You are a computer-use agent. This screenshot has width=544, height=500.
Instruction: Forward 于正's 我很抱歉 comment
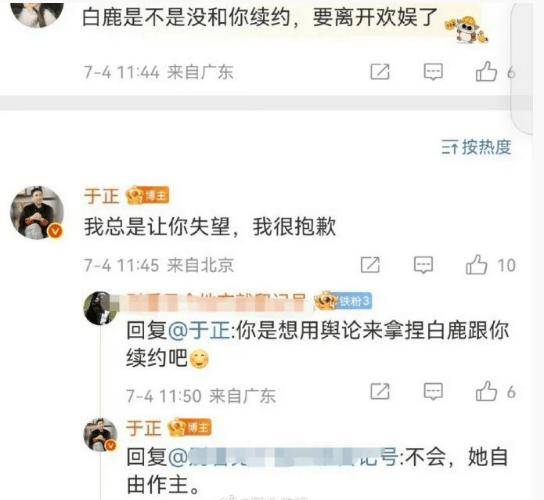pos(370,265)
